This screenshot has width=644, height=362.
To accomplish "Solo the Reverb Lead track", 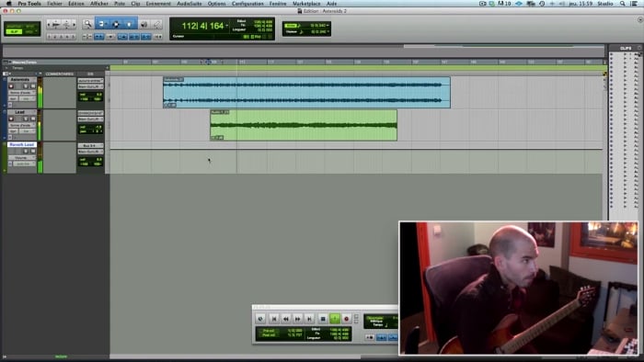I will tap(26, 151).
